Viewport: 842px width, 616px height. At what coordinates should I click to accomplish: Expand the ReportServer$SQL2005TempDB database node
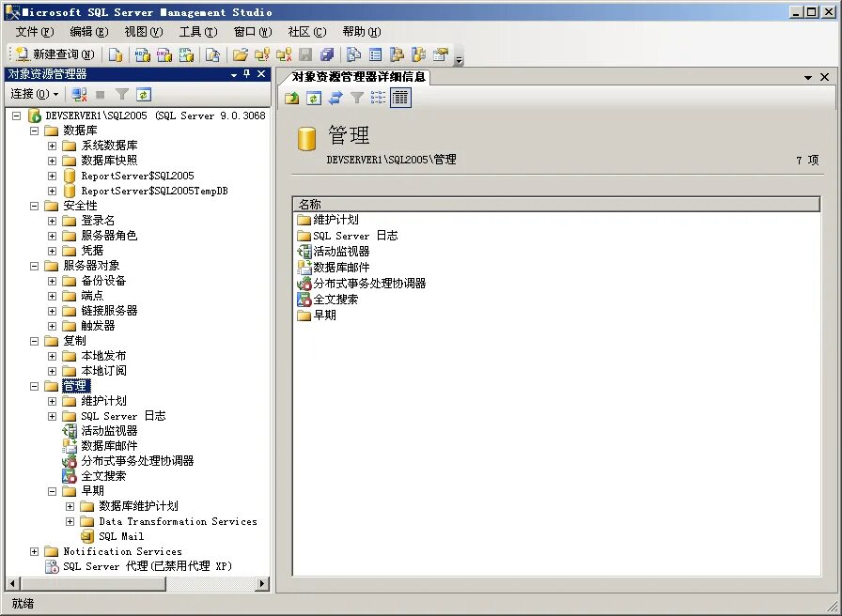52,191
